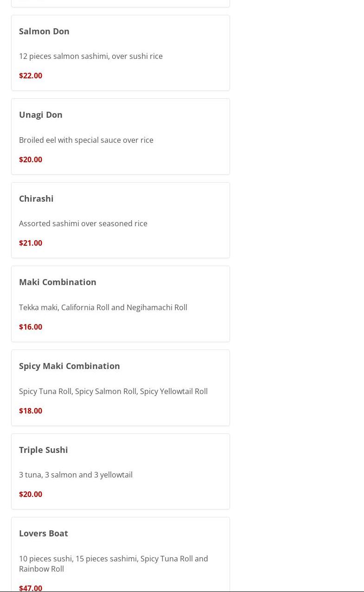The height and width of the screenshot is (592, 364).
Task: Click the Tekka maki, California Roll description
Action: click(x=103, y=307)
